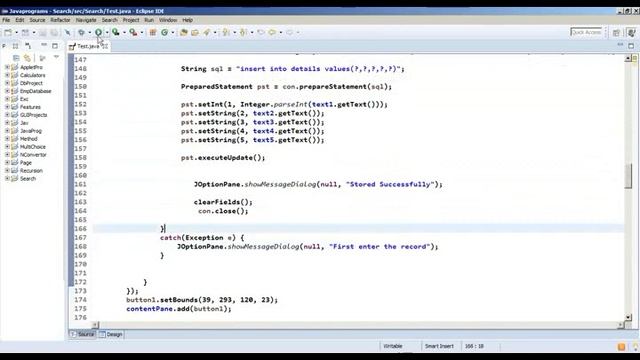Open the Window menu

pyautogui.click(x=168, y=20)
